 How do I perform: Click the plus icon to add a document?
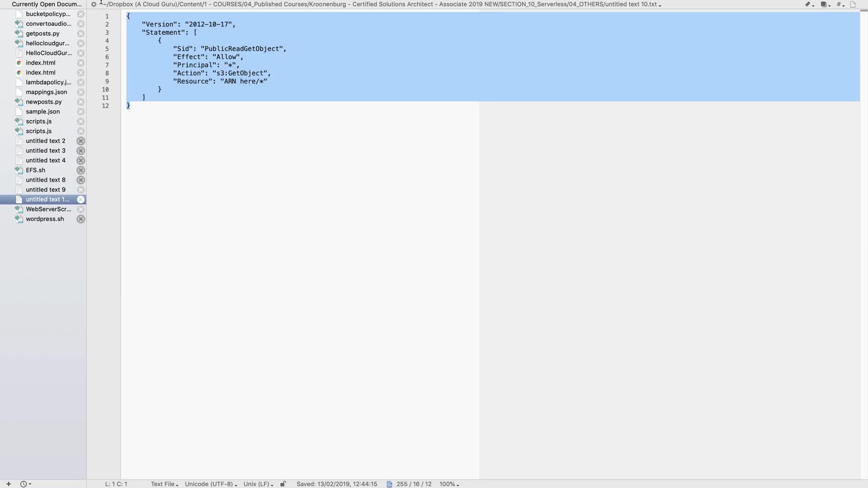[8, 484]
